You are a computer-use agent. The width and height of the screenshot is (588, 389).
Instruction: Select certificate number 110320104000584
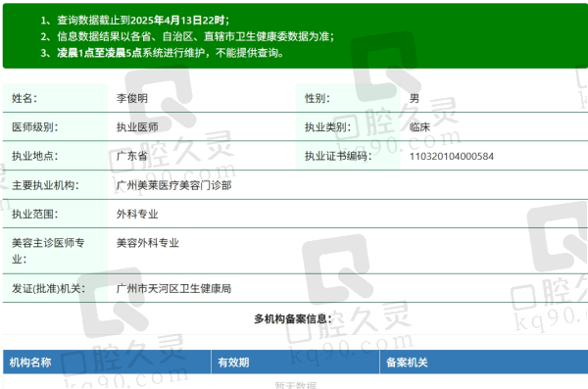point(452,156)
